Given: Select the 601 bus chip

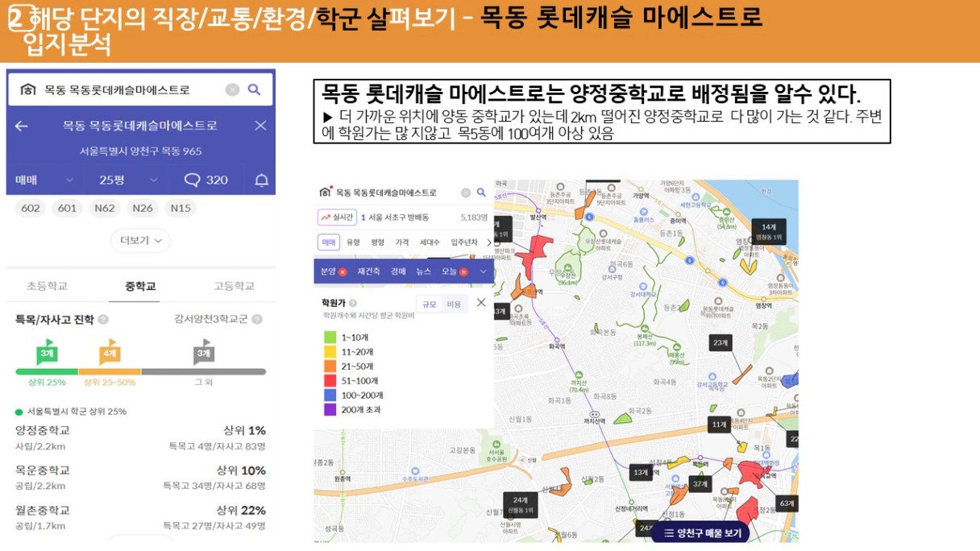Looking at the screenshot, I should 67,209.
